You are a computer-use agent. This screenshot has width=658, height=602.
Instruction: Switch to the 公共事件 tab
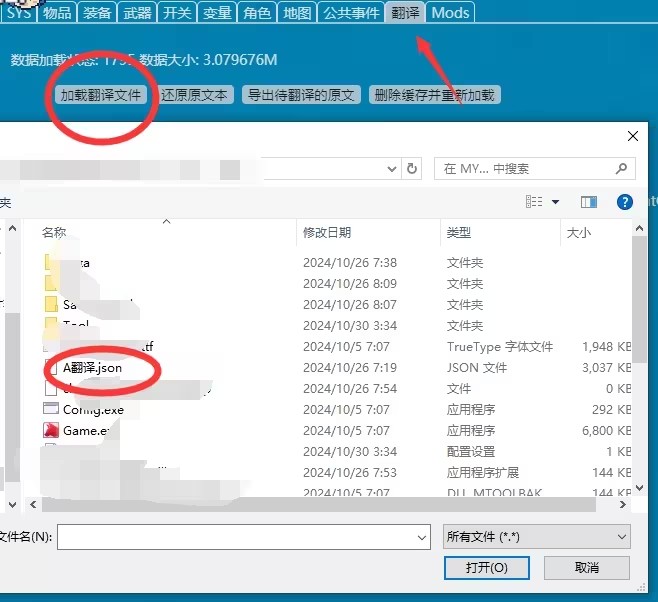[x=351, y=12]
